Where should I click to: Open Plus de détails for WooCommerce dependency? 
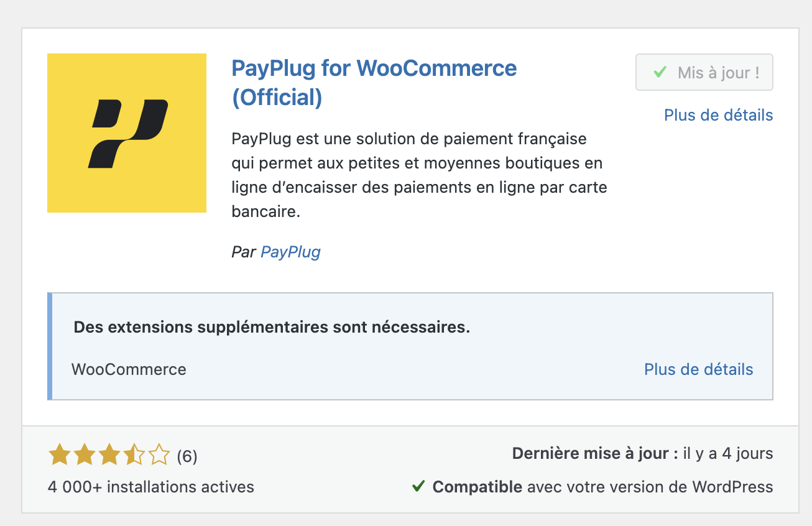coord(698,369)
